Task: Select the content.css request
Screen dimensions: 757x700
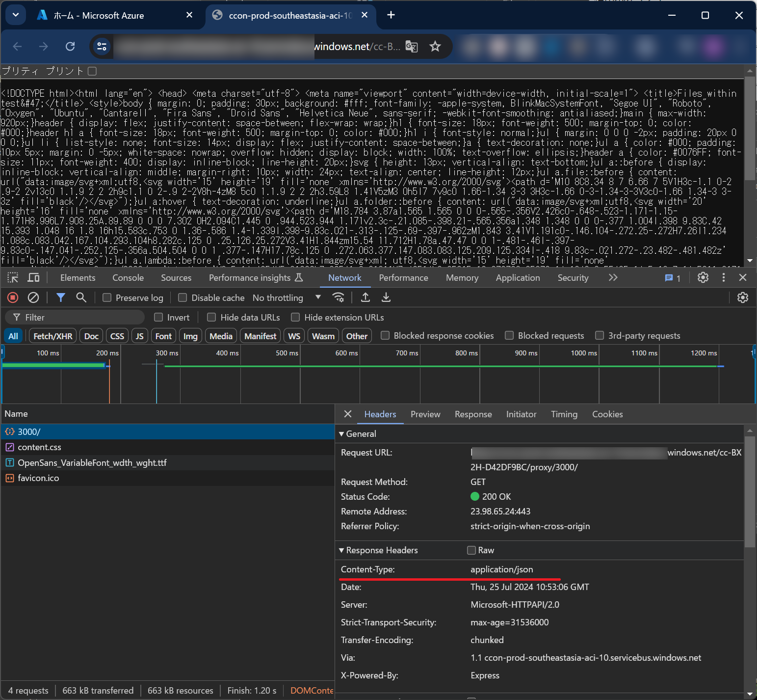Action: tap(39, 447)
